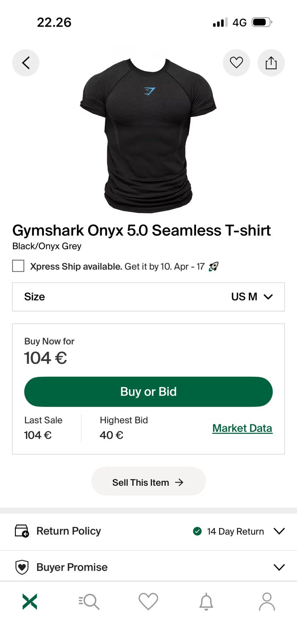
Task: Open the profile account tab
Action: coord(266,602)
